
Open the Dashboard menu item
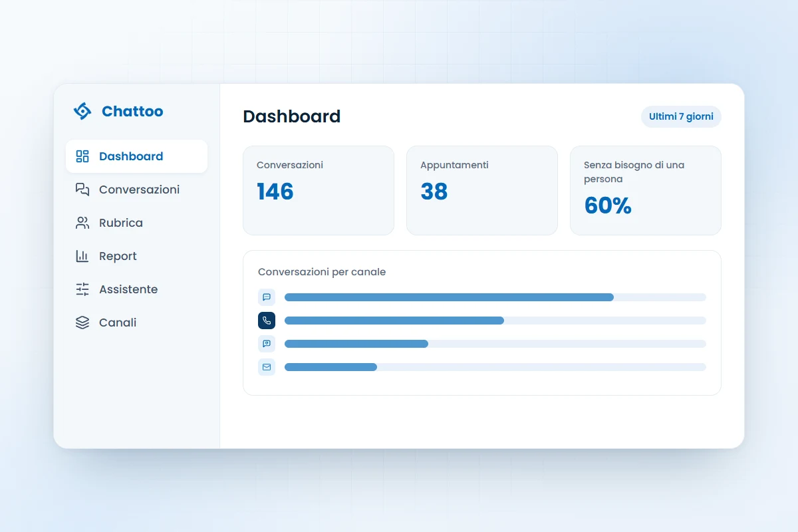tap(136, 156)
